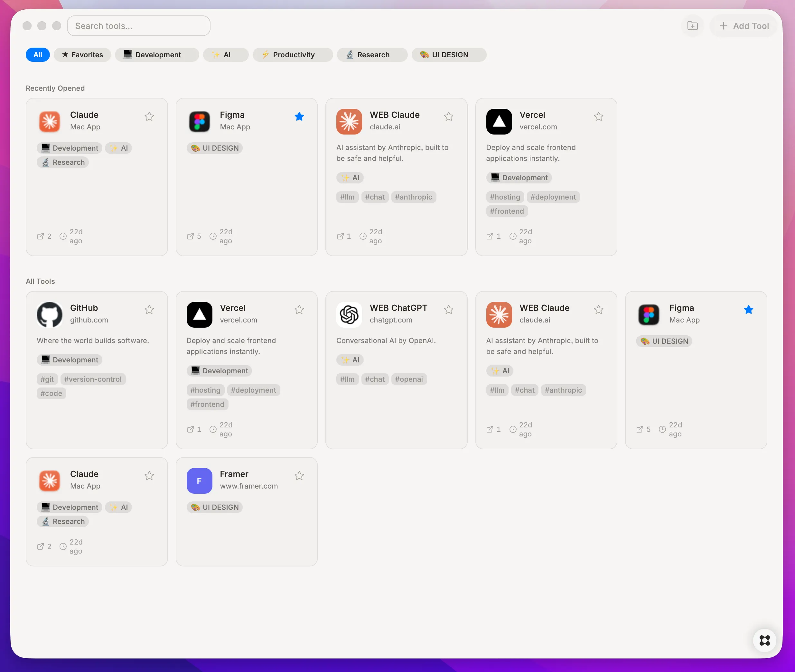Click the Development badge on GitHub card
Screen dimensions: 795x672
70,359
